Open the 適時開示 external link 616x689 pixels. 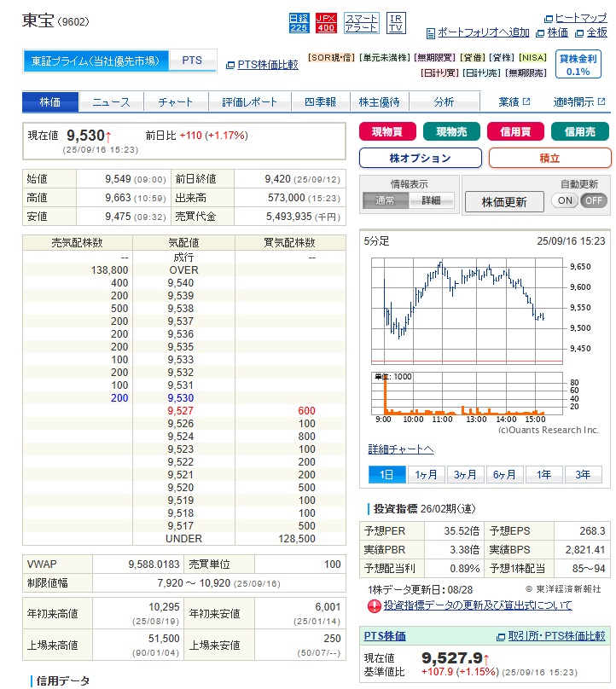click(579, 102)
